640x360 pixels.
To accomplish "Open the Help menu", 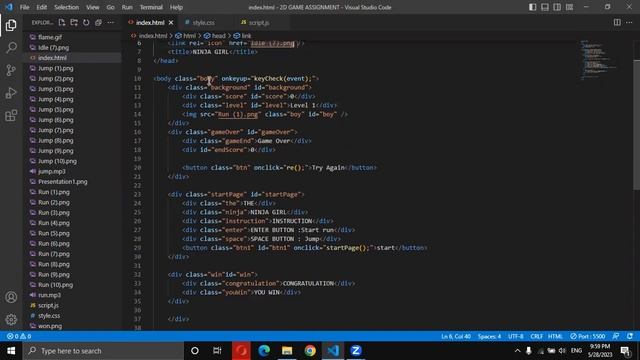I will coord(176,7).
